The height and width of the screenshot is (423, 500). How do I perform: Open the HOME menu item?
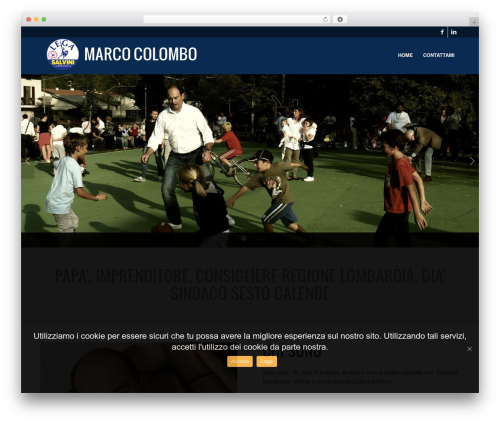(x=405, y=55)
